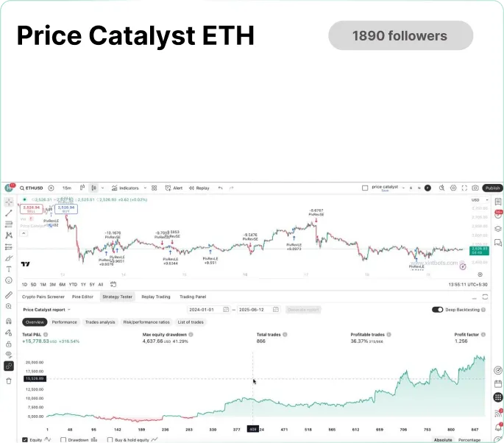
Task: Start bar Replay mode
Action: (x=199, y=188)
